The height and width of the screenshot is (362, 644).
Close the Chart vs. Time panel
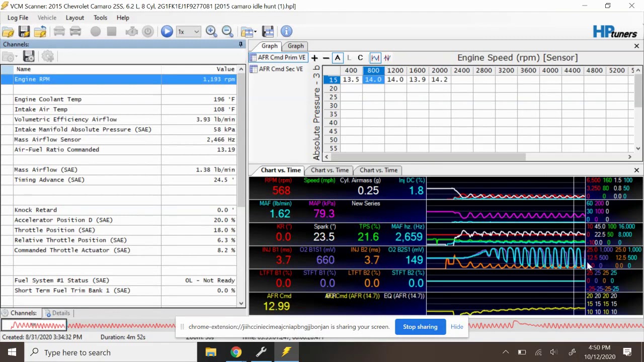(636, 170)
